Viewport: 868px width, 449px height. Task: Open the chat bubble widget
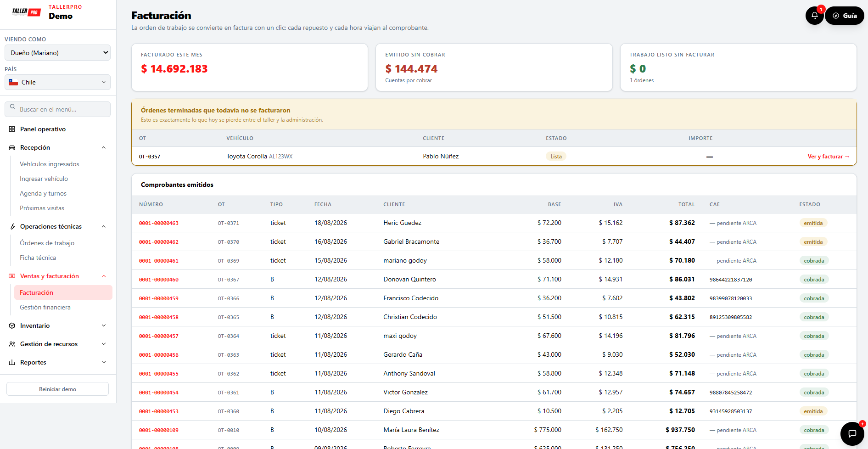click(x=852, y=434)
